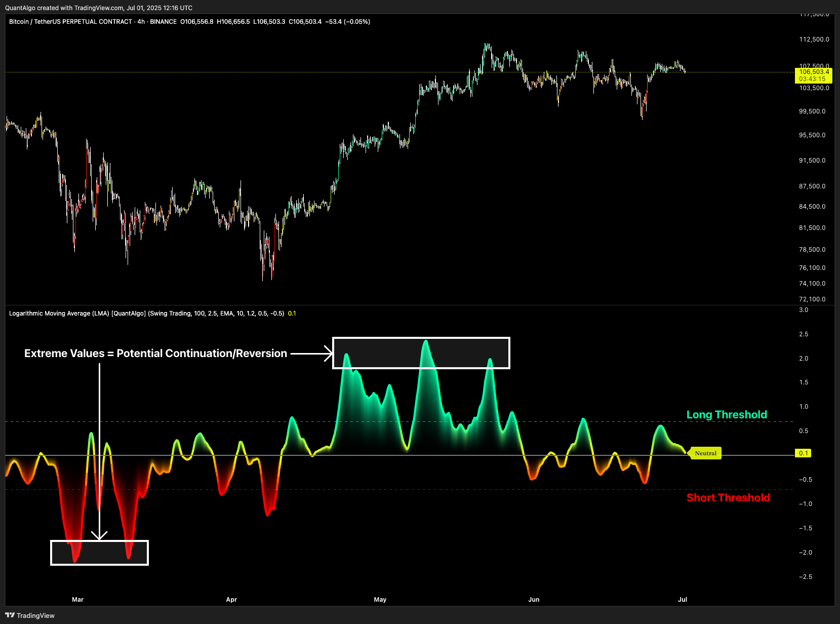Click the TradingView logo at bottom left

pos(30,615)
